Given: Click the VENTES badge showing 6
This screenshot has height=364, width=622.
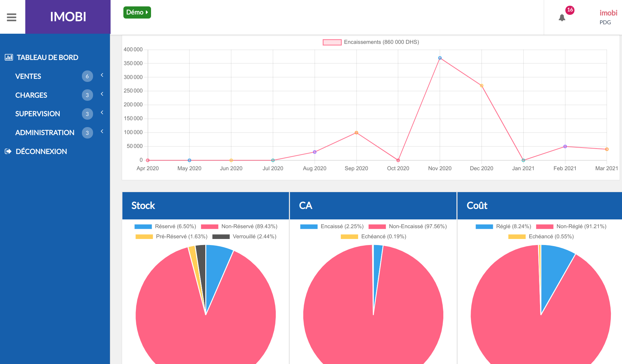Looking at the screenshot, I should pos(87,76).
